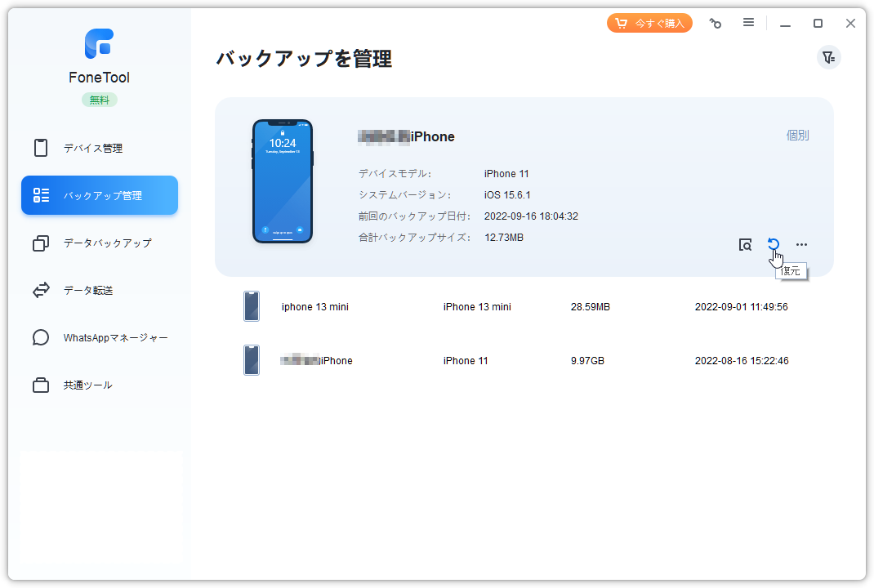Click the key-shaped register icon
The image size is (874, 588).
(x=716, y=24)
